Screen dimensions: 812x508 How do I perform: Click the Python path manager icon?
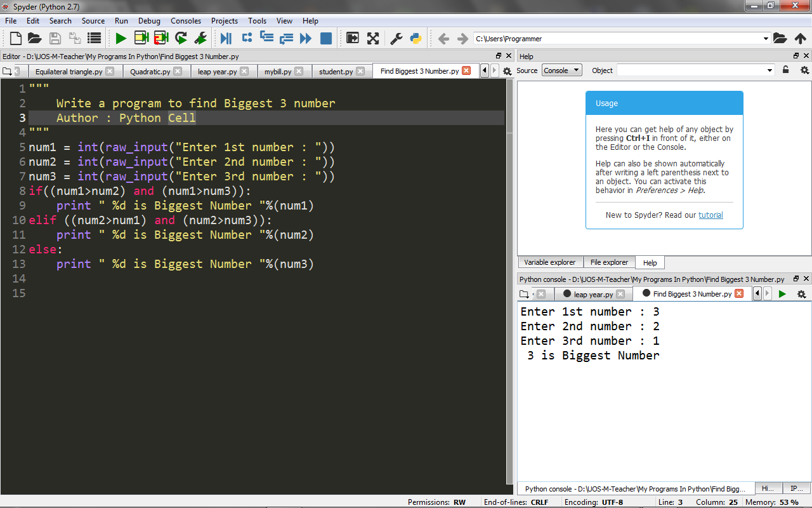point(416,38)
